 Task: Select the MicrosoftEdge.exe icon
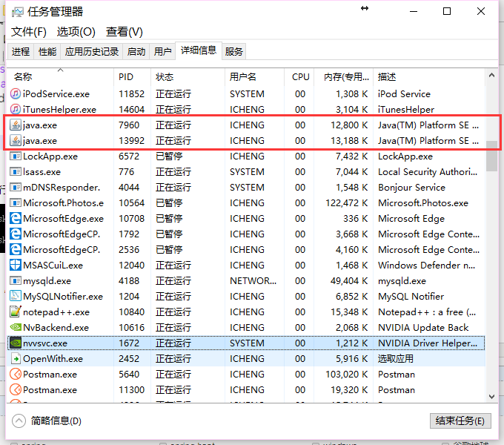[x=16, y=219]
